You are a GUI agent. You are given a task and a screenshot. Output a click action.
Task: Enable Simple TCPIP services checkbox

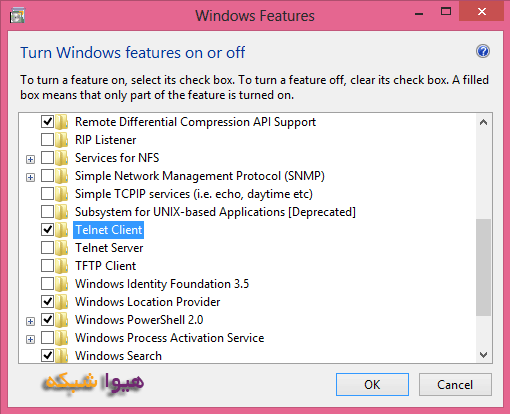coord(47,193)
